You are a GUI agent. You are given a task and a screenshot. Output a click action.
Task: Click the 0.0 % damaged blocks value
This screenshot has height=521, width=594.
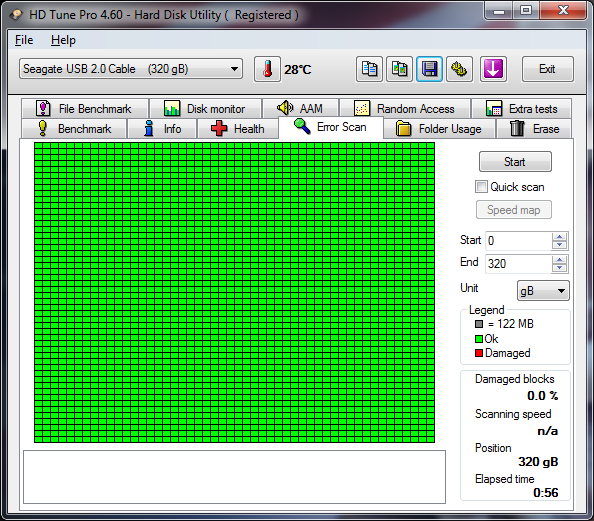(x=542, y=396)
